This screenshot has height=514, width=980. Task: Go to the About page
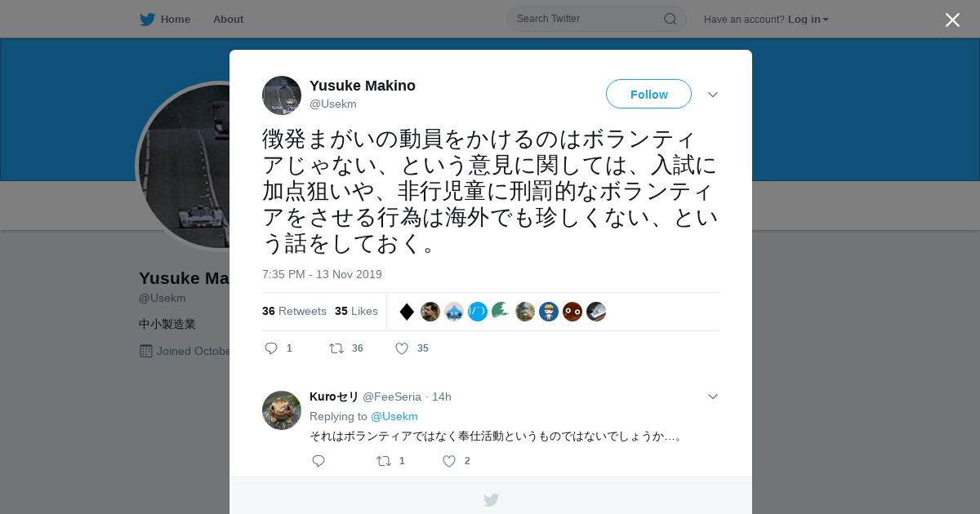pos(228,20)
